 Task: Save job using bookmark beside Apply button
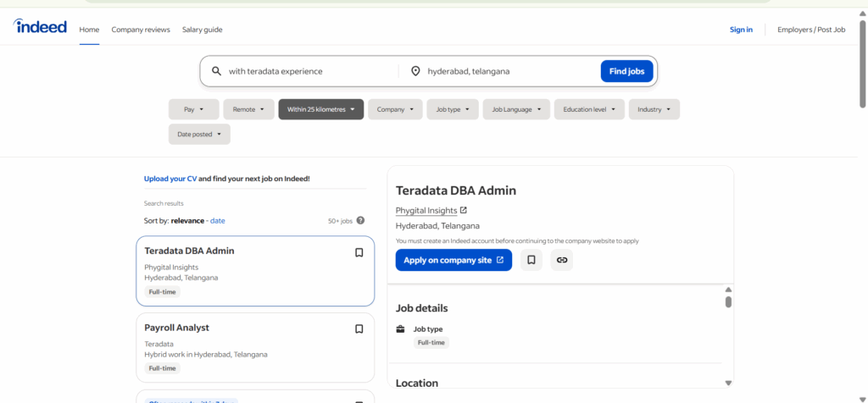click(x=531, y=260)
